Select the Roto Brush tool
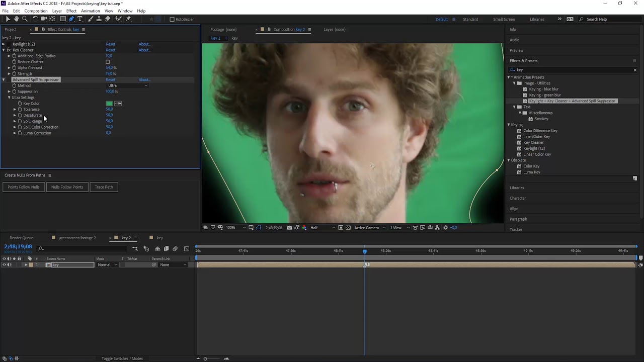 point(118,19)
